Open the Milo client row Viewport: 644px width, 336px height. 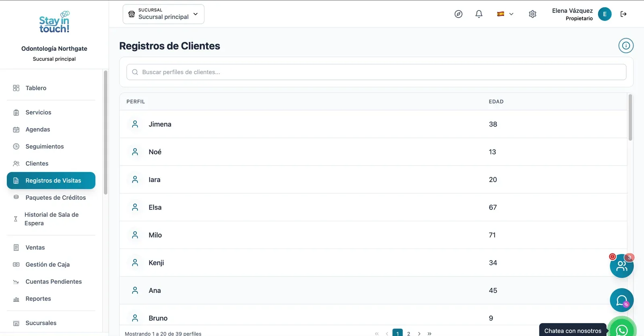tap(373, 235)
